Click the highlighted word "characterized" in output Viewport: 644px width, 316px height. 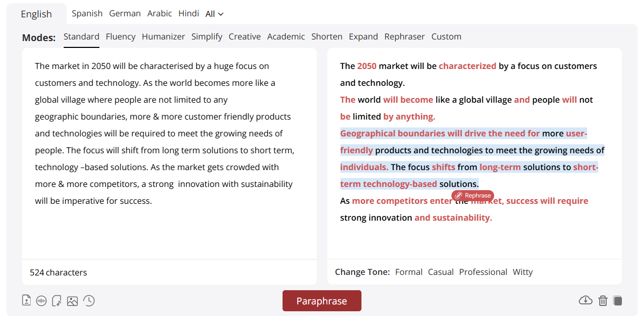click(x=467, y=66)
